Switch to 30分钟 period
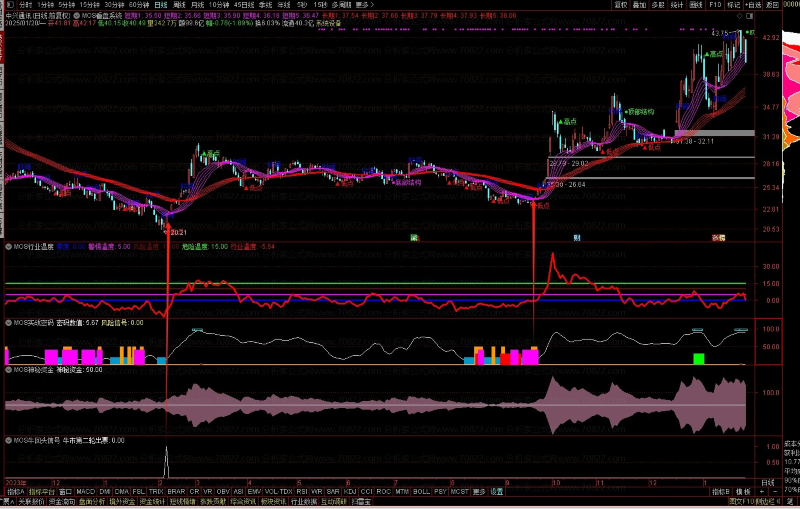 115,5
